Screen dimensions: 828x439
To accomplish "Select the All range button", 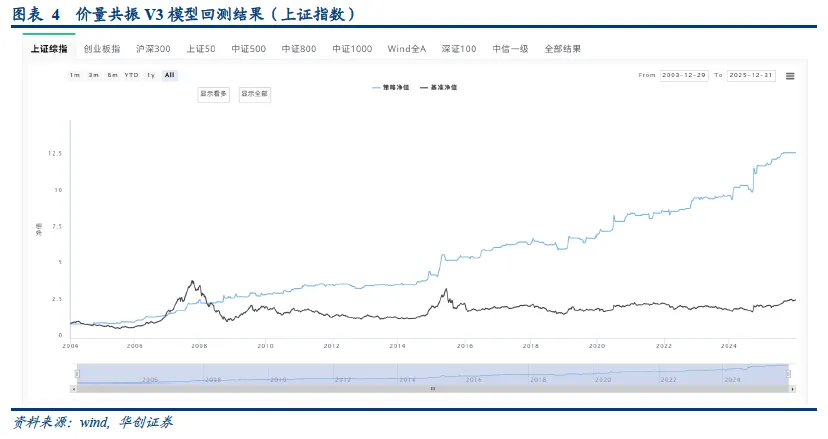I will (x=170, y=75).
